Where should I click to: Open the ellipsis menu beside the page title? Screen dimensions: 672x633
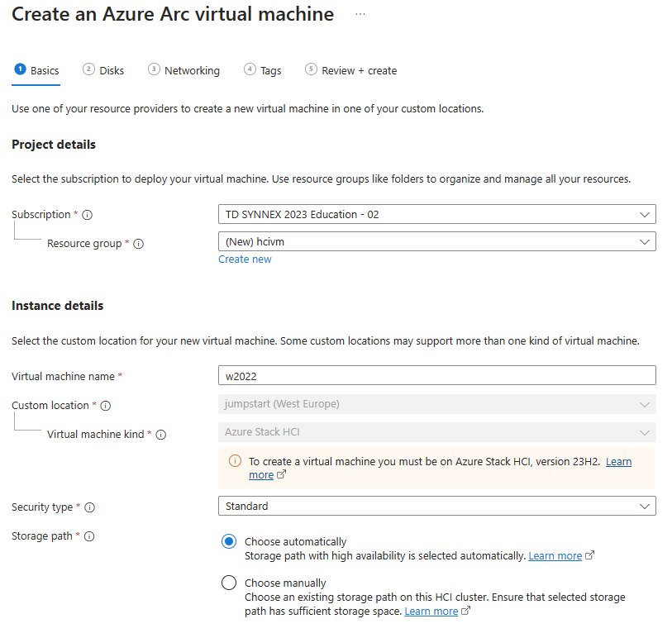pos(360,14)
